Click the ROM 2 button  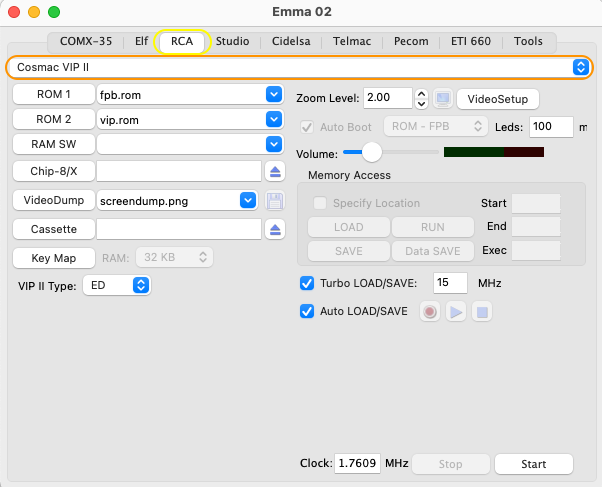[54, 119]
